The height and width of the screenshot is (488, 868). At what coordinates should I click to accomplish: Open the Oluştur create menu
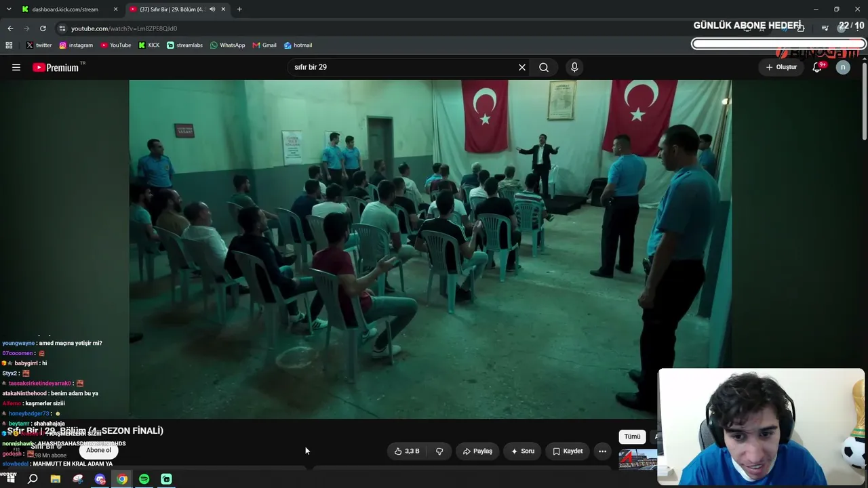781,67
